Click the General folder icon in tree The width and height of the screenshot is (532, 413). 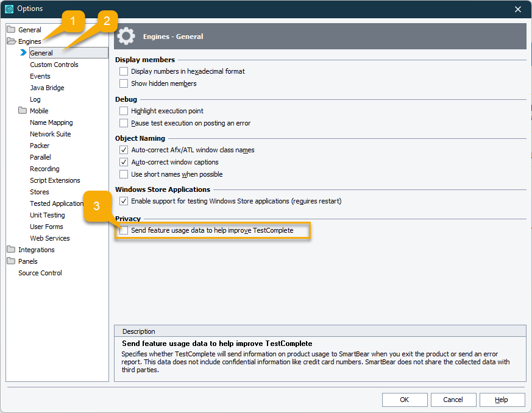(11, 30)
